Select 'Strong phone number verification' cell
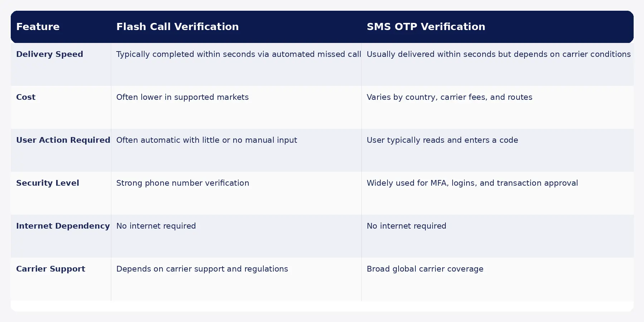 tap(236, 193)
